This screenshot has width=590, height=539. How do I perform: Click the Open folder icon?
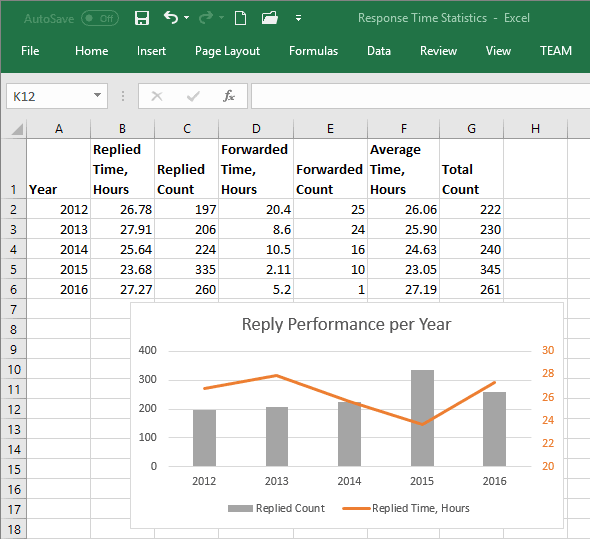click(270, 18)
